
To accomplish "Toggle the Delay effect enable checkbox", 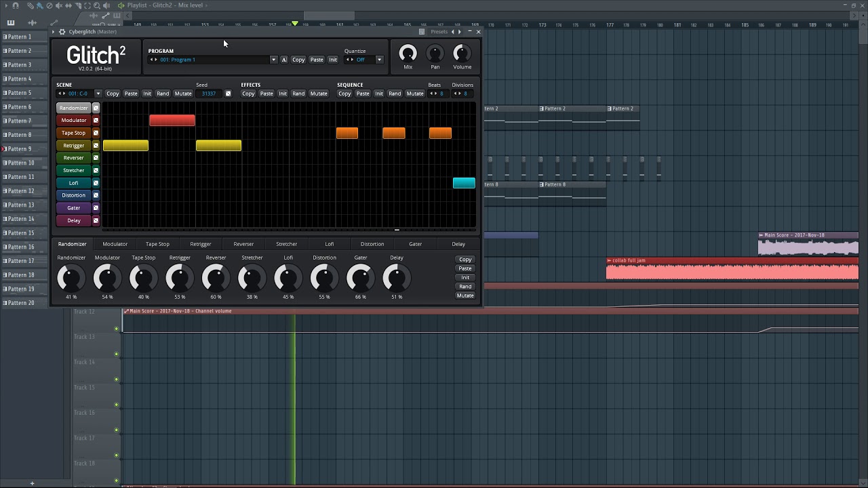I will coord(96,220).
